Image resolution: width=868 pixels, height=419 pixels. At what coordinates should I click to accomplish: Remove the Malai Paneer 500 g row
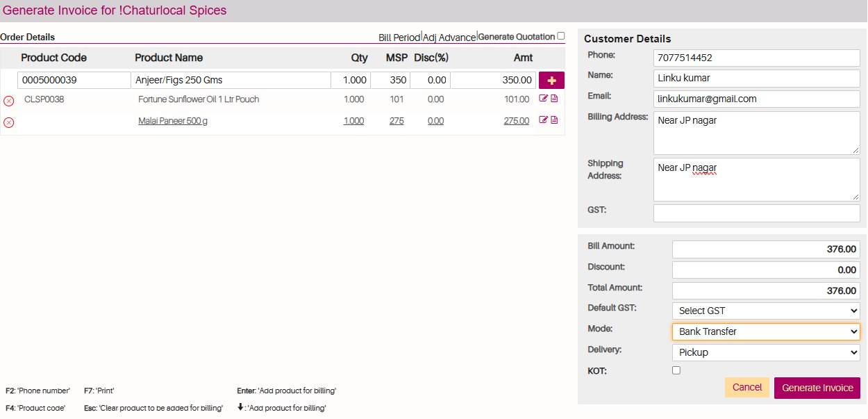point(9,122)
